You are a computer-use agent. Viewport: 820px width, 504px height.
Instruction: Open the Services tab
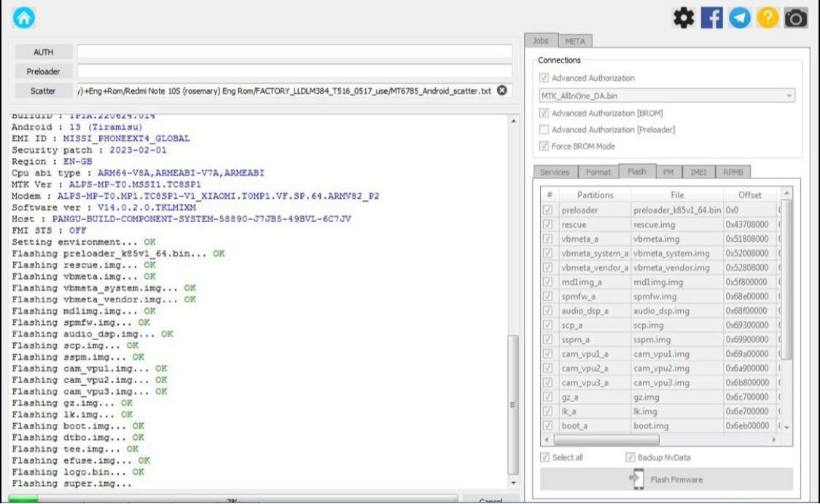555,172
